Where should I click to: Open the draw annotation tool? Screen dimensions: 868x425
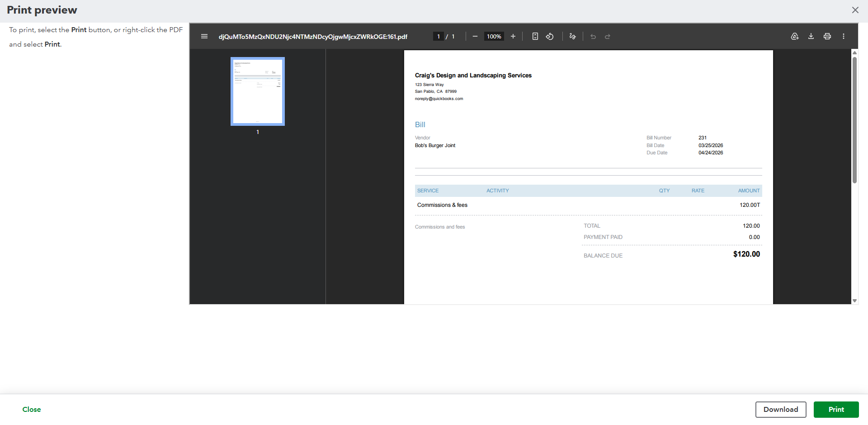pos(573,36)
